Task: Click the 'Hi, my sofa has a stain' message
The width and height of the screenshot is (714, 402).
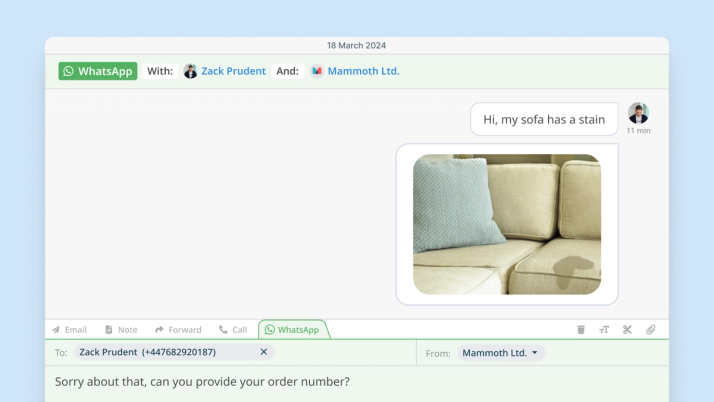Action: point(544,119)
